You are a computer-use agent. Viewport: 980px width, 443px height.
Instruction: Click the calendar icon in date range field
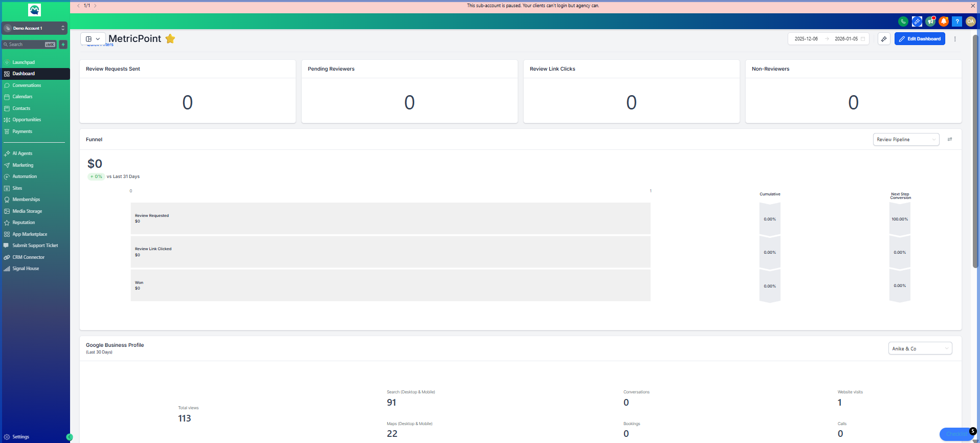[x=863, y=39]
